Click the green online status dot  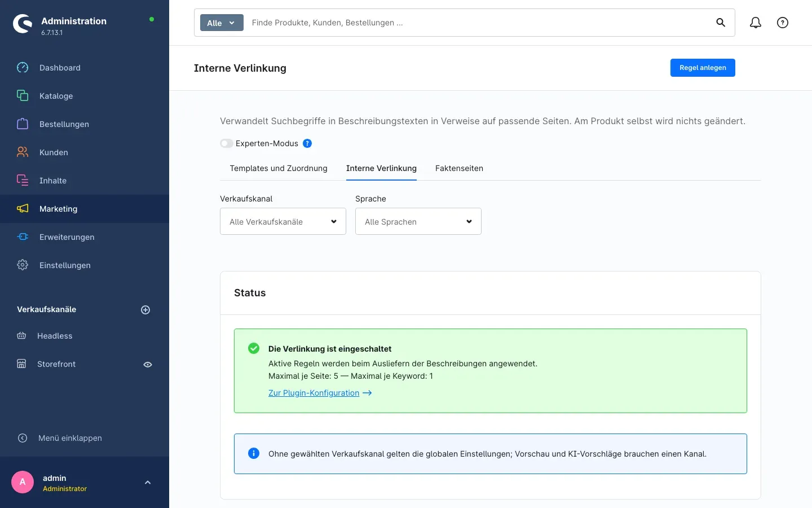click(152, 19)
